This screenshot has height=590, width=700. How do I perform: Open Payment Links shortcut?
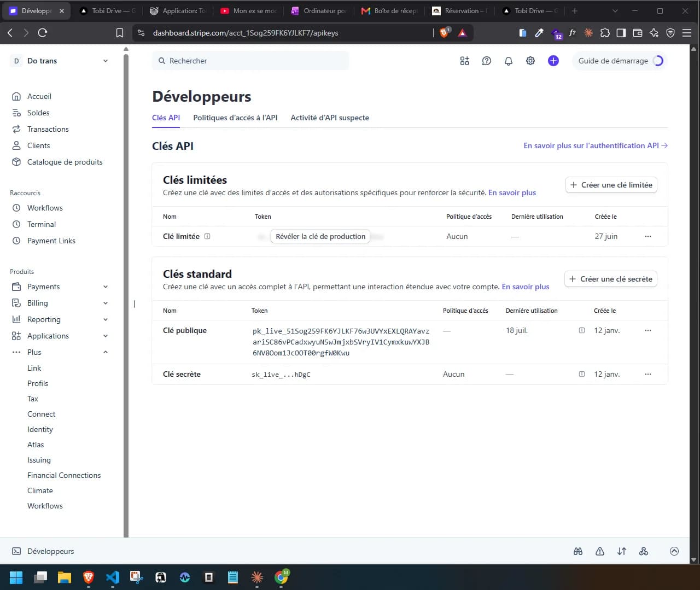point(51,241)
